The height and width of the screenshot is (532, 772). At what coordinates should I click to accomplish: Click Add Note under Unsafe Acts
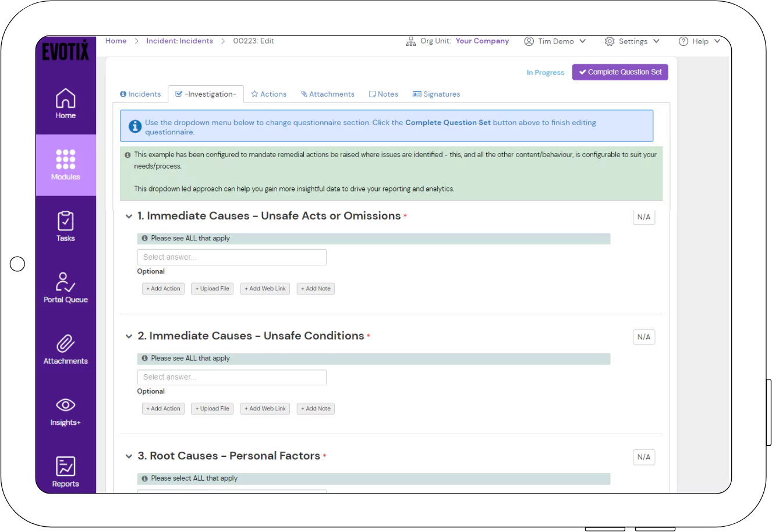coord(316,289)
